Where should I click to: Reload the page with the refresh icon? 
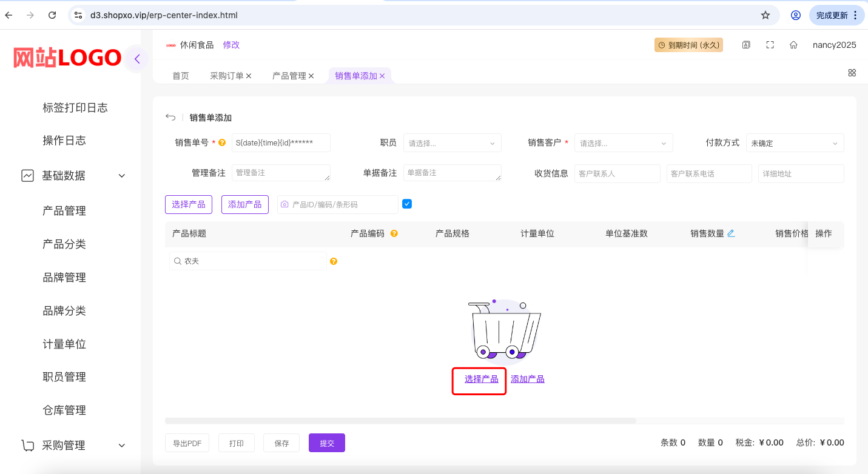(52, 15)
